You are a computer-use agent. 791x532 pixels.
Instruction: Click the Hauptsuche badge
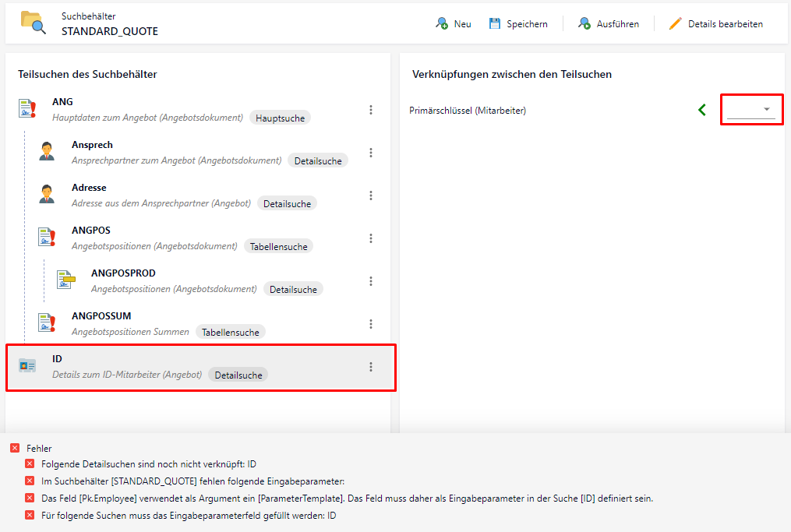[280, 118]
